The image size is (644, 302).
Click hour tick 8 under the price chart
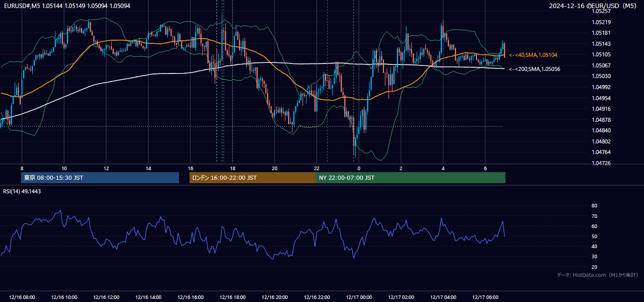point(22,168)
